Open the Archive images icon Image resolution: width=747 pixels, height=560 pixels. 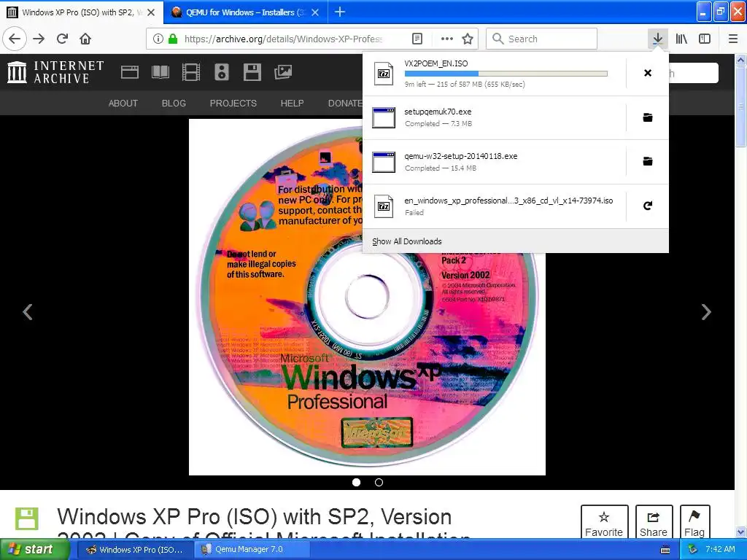click(x=283, y=72)
